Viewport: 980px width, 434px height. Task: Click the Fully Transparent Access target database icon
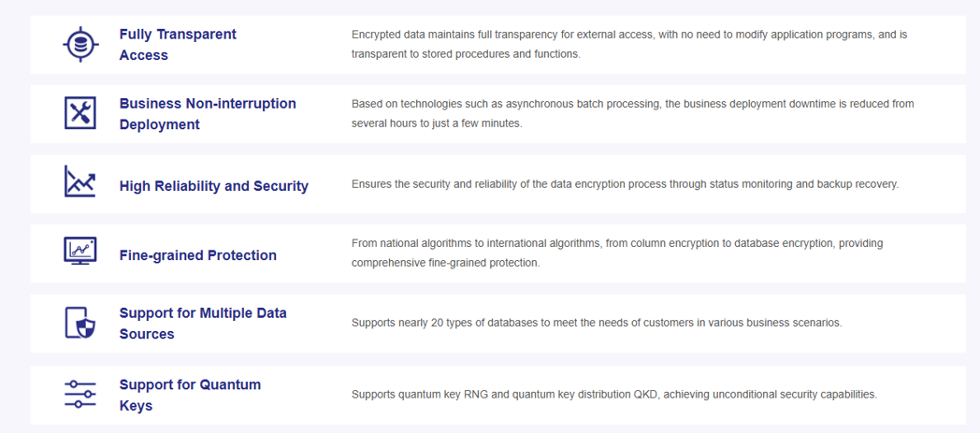tap(80, 45)
